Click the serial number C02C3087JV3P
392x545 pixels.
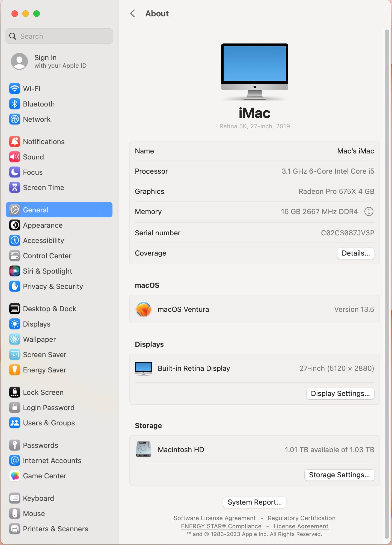coord(348,233)
